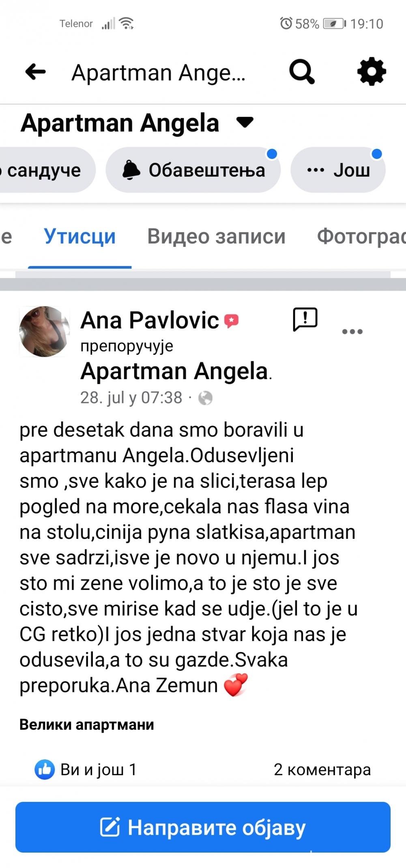Expand the Apartman Angela page dropdown arrow
This screenshot has height=868, width=406.
[x=245, y=122]
